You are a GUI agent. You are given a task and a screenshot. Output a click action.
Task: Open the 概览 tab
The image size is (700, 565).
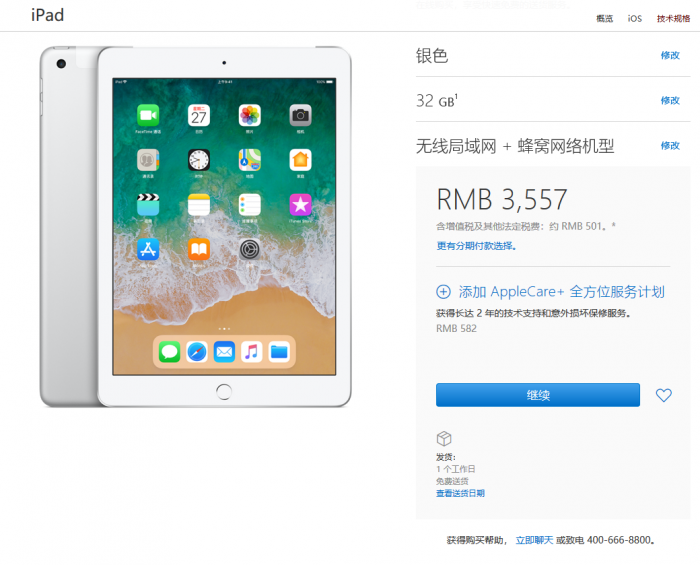[x=604, y=18]
